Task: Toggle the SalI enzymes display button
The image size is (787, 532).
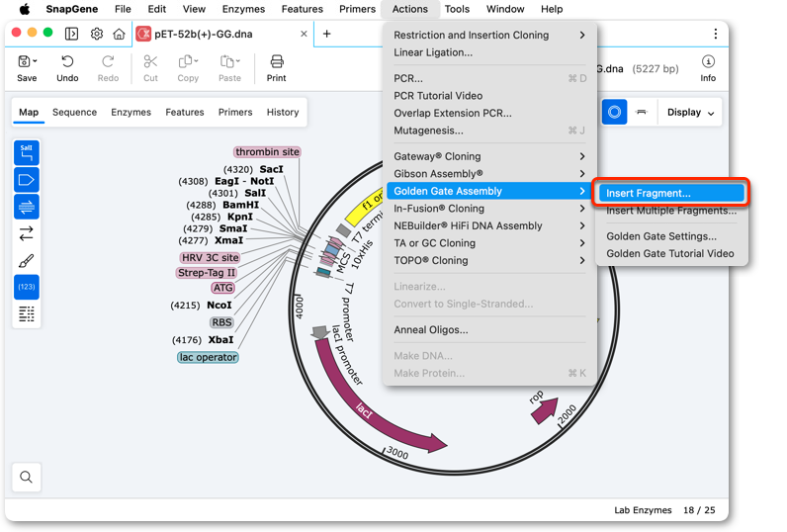Action: (x=27, y=152)
